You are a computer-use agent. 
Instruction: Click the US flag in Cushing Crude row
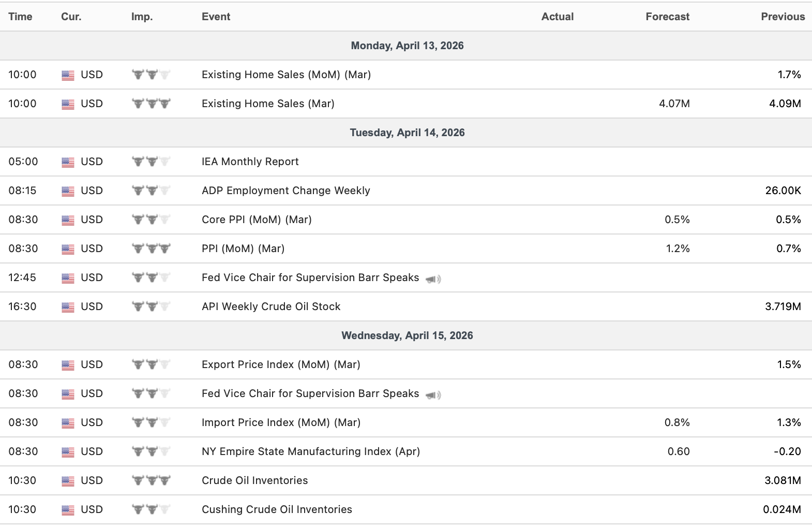tap(68, 510)
